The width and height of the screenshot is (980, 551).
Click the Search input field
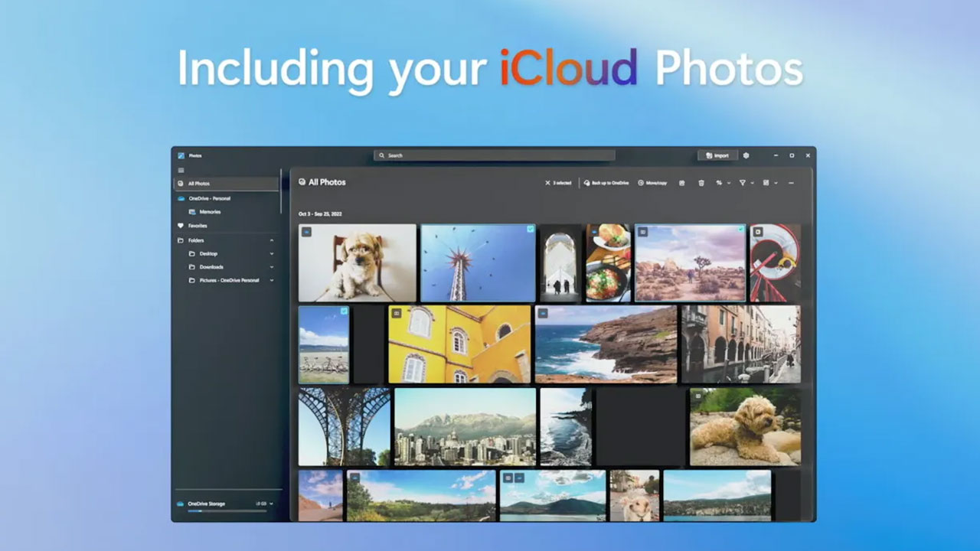(x=494, y=155)
